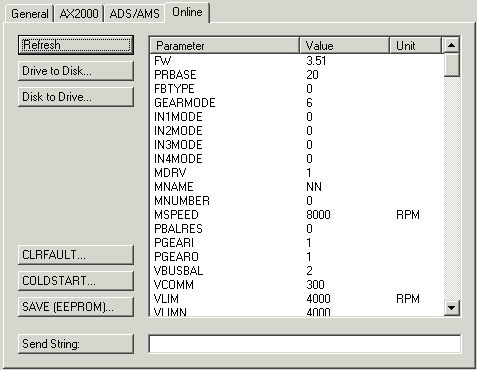This screenshot has width=477, height=370.
Task: Click the Refresh button
Action: point(76,45)
